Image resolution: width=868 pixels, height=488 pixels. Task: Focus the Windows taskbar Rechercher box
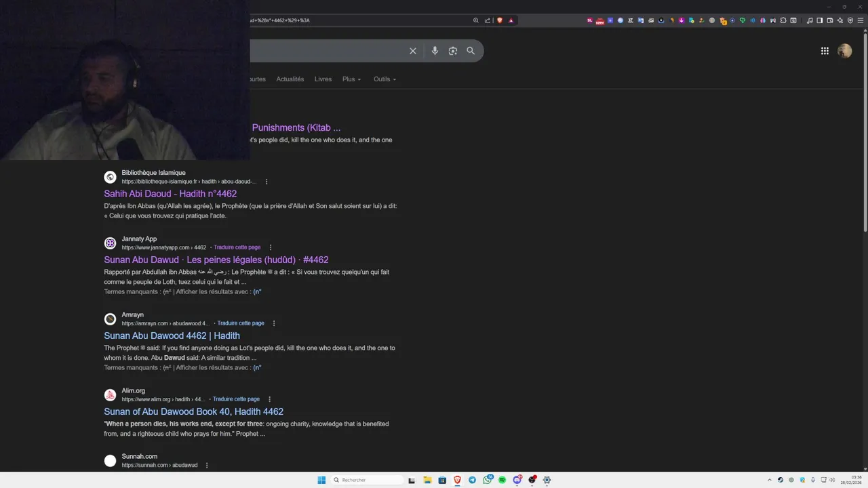366,480
